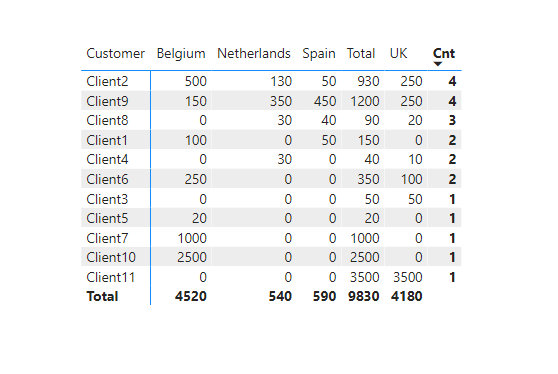Screen dimensions: 558x374
Task: Click Spain value 450 for Client9
Action: point(325,101)
